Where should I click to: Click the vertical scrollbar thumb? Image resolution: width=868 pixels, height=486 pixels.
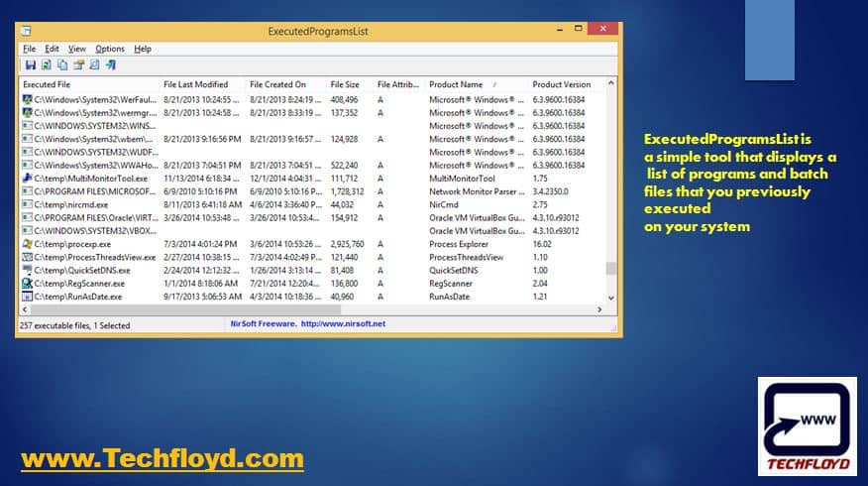pyautogui.click(x=611, y=268)
